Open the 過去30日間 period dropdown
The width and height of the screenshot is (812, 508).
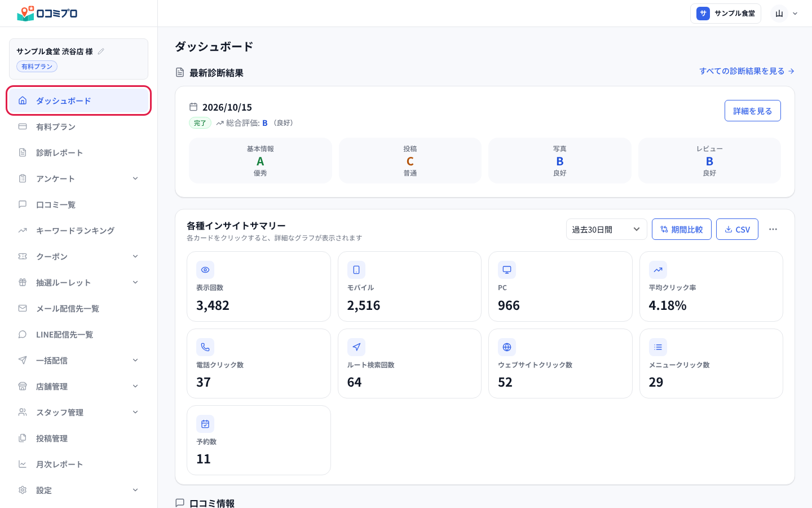tap(606, 229)
